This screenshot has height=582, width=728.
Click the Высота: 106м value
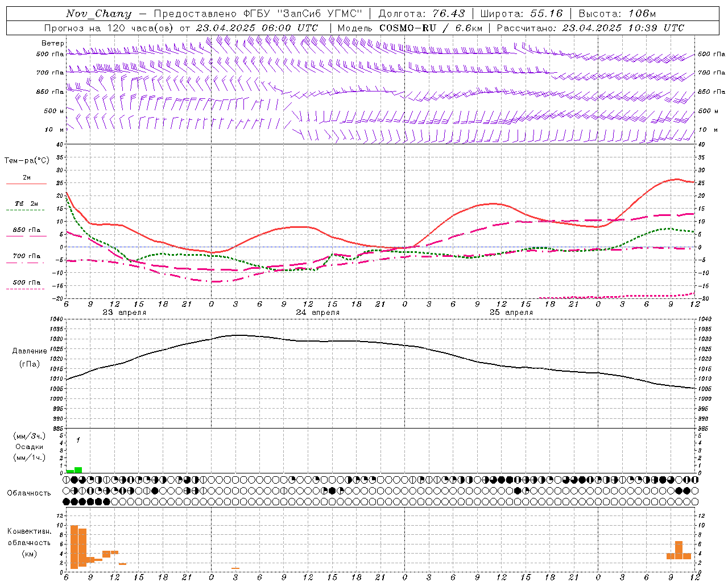coord(617,14)
